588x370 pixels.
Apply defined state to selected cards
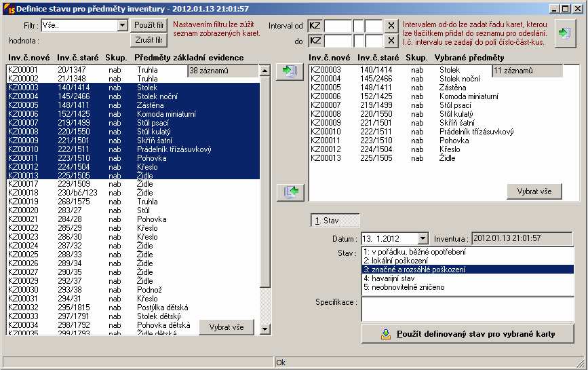[x=468, y=334]
